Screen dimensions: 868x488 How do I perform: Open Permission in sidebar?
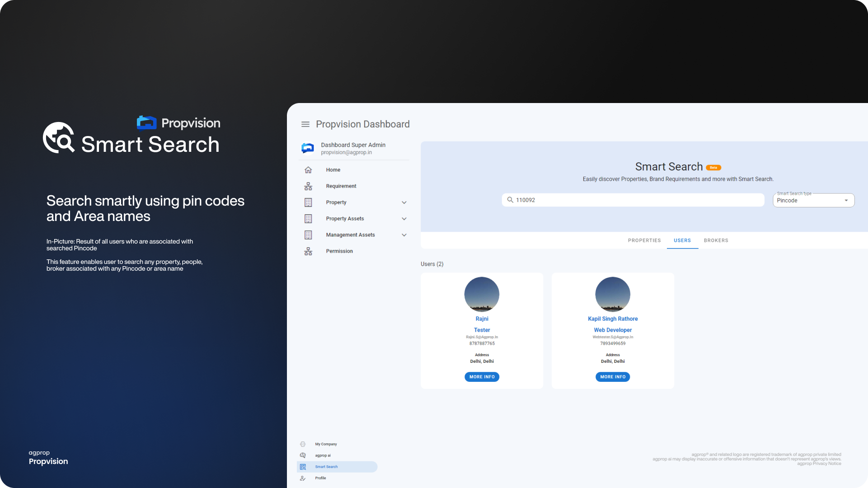(339, 251)
